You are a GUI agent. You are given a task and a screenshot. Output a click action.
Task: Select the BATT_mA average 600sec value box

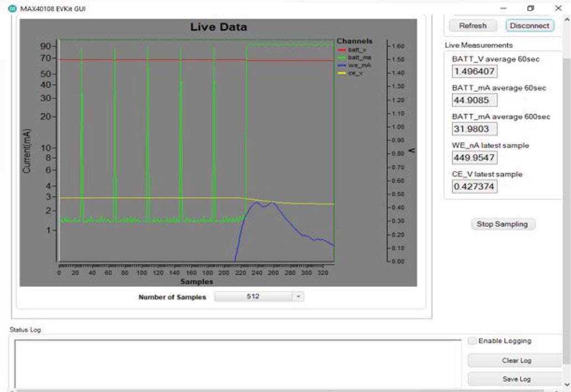pyautogui.click(x=474, y=129)
